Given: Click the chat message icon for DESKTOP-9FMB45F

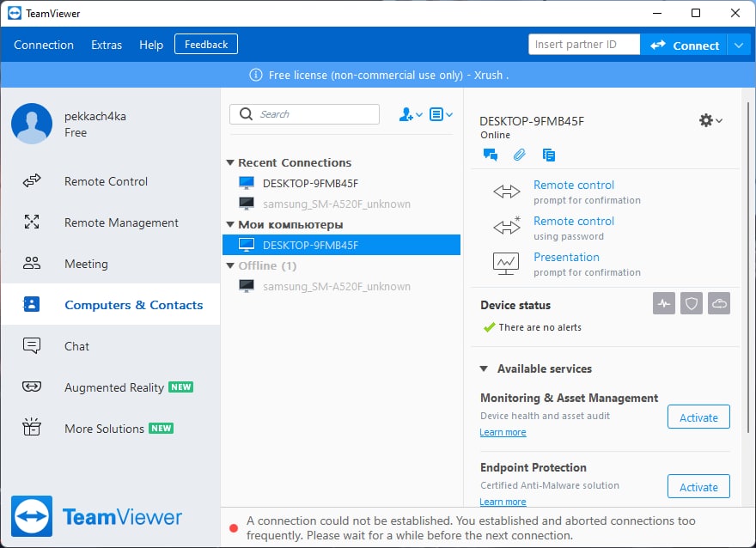Looking at the screenshot, I should [491, 155].
